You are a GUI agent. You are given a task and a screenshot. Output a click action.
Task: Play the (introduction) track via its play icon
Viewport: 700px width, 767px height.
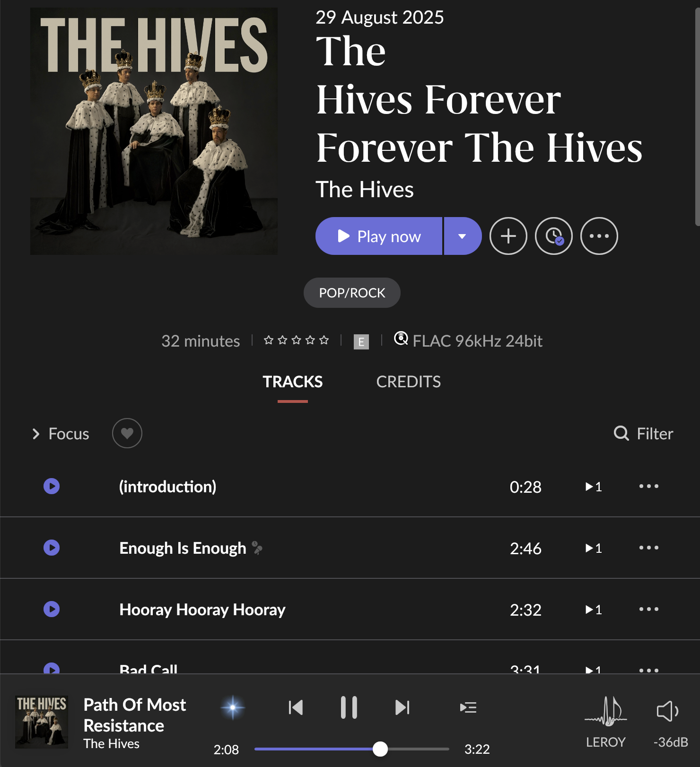pos(52,486)
